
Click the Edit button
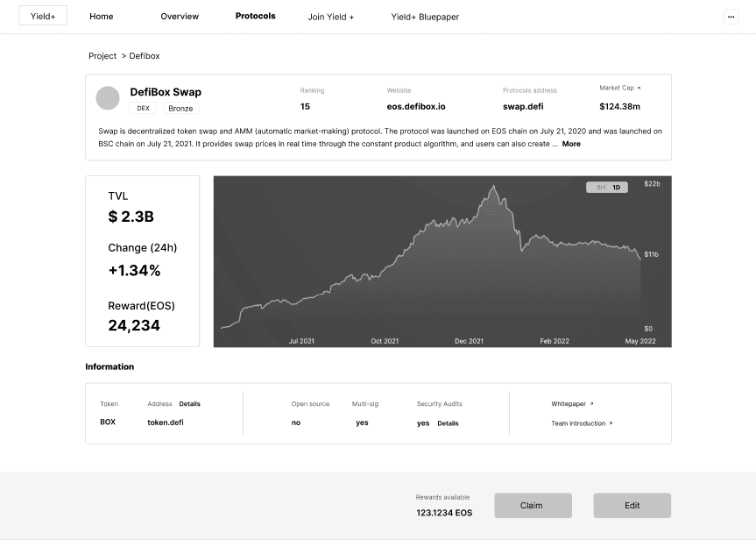[632, 505]
